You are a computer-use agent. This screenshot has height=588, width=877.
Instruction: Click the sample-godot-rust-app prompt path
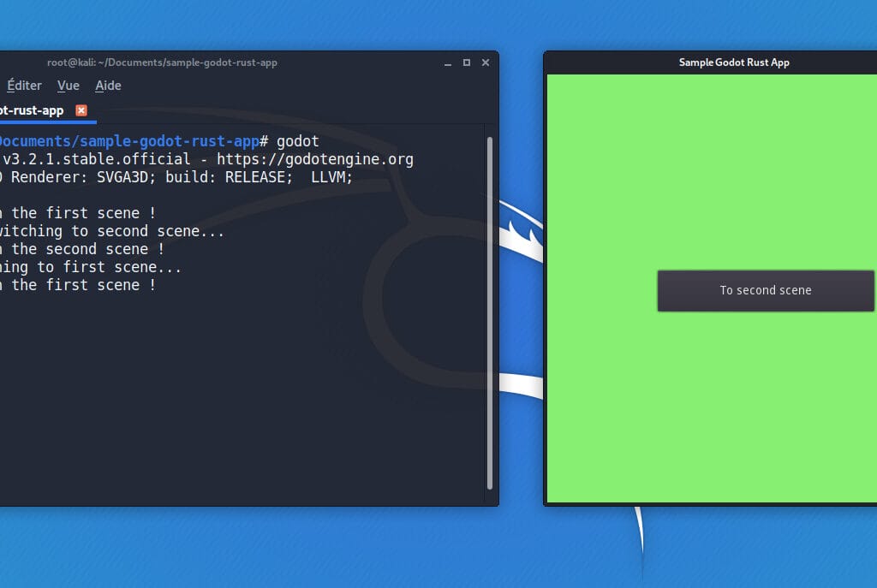pos(130,141)
